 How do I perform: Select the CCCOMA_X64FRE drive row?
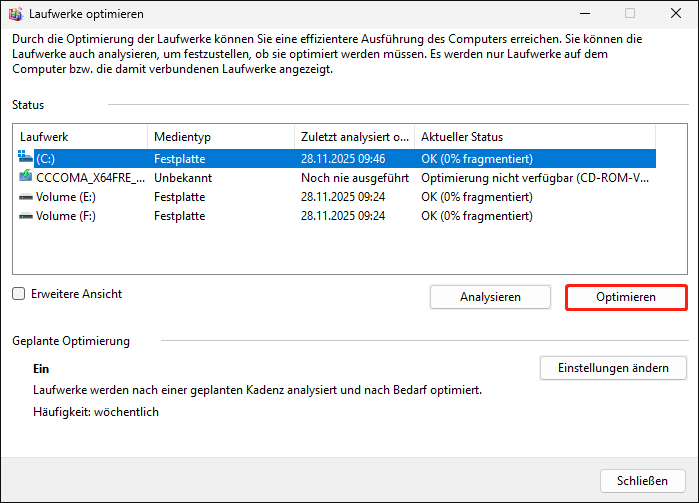pyautogui.click(x=88, y=177)
